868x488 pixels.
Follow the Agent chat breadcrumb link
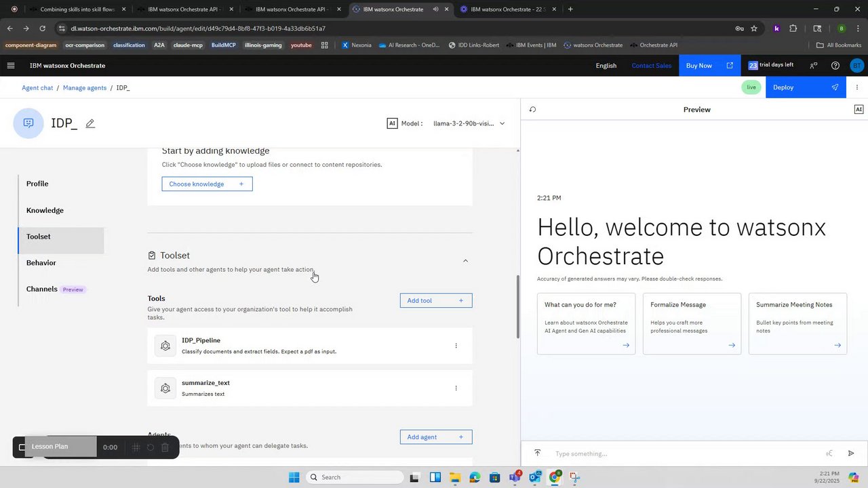[x=37, y=88]
